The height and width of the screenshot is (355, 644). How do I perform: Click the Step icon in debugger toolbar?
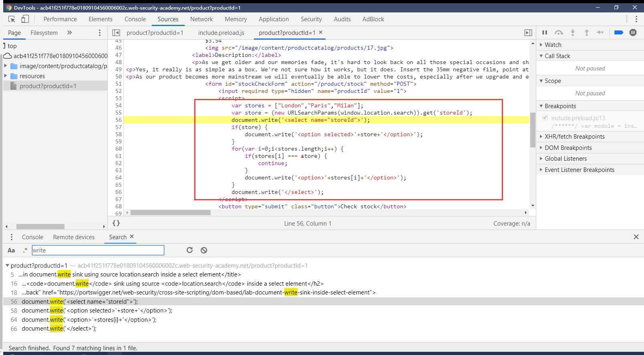pyautogui.click(x=600, y=32)
